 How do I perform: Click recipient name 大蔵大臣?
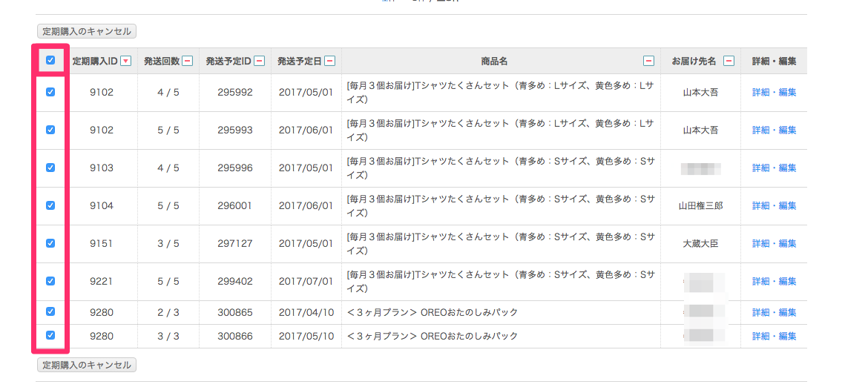click(x=700, y=243)
